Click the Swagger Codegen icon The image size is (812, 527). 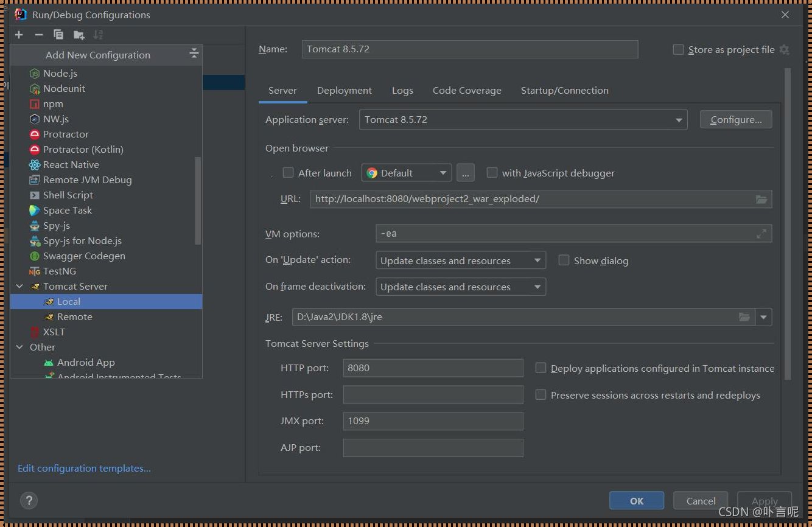[35, 256]
